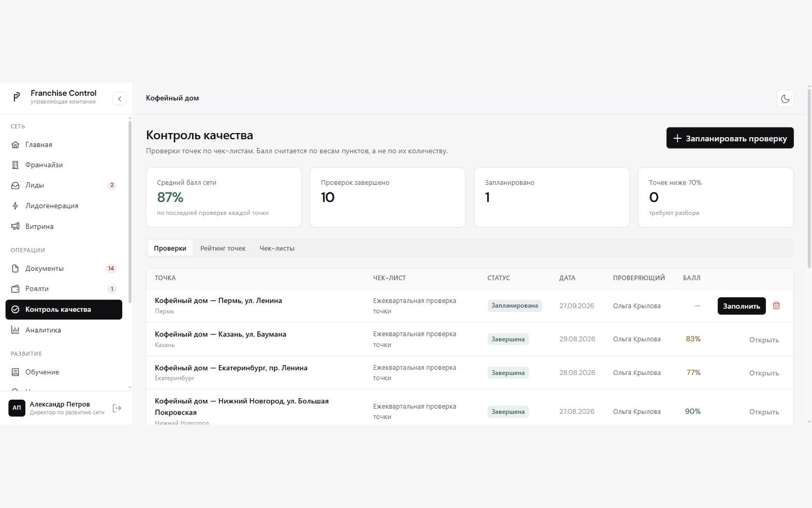Screen dimensions: 812x508
Task: Click the Документы badge showing 14
Action: (111, 268)
